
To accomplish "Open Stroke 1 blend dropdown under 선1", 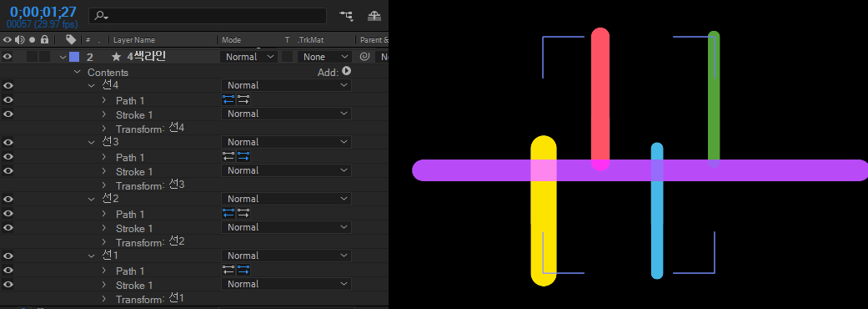I will point(286,284).
